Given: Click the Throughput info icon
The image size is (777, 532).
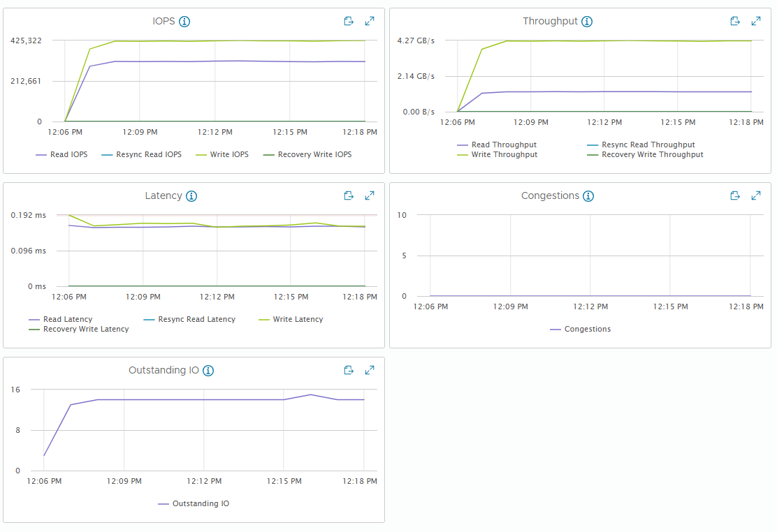Looking at the screenshot, I should (x=587, y=22).
